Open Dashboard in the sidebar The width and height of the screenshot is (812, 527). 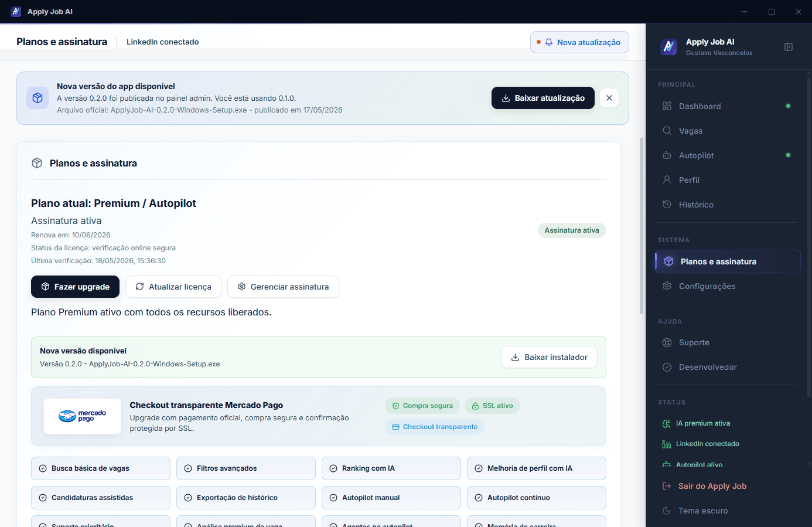point(728,106)
